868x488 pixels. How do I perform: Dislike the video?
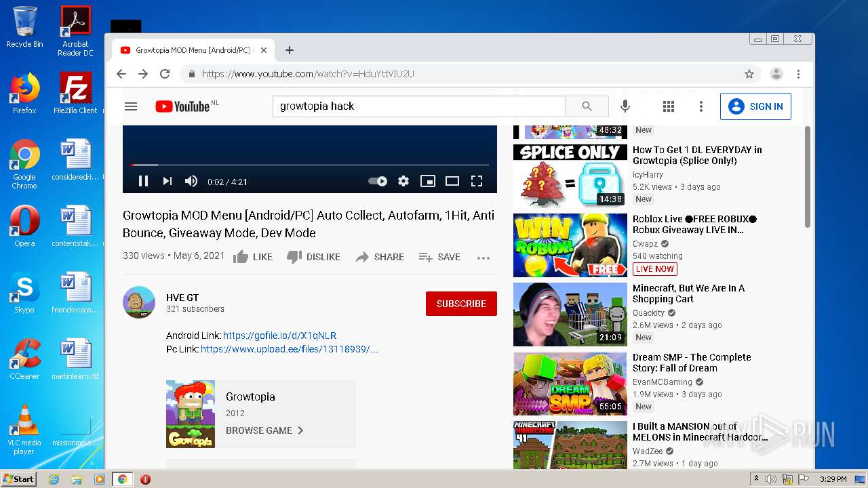click(313, 257)
